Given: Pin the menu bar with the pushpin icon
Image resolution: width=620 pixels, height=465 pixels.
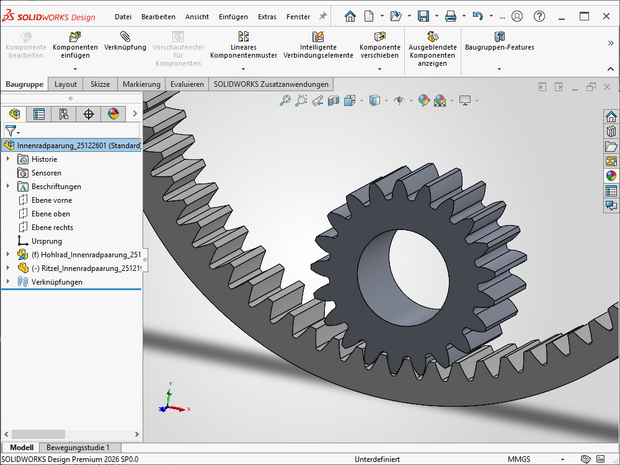Looking at the screenshot, I should click(x=322, y=17).
